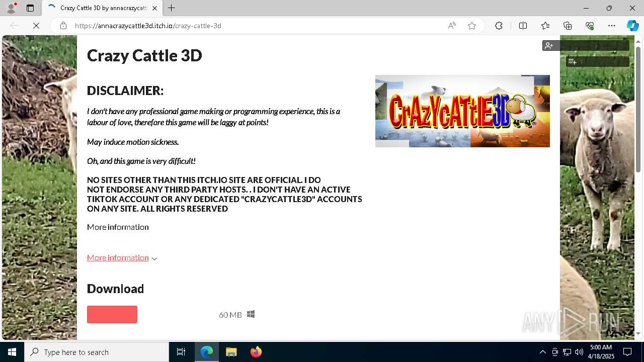Toggle split screen view
The height and width of the screenshot is (362, 644).
tap(523, 26)
